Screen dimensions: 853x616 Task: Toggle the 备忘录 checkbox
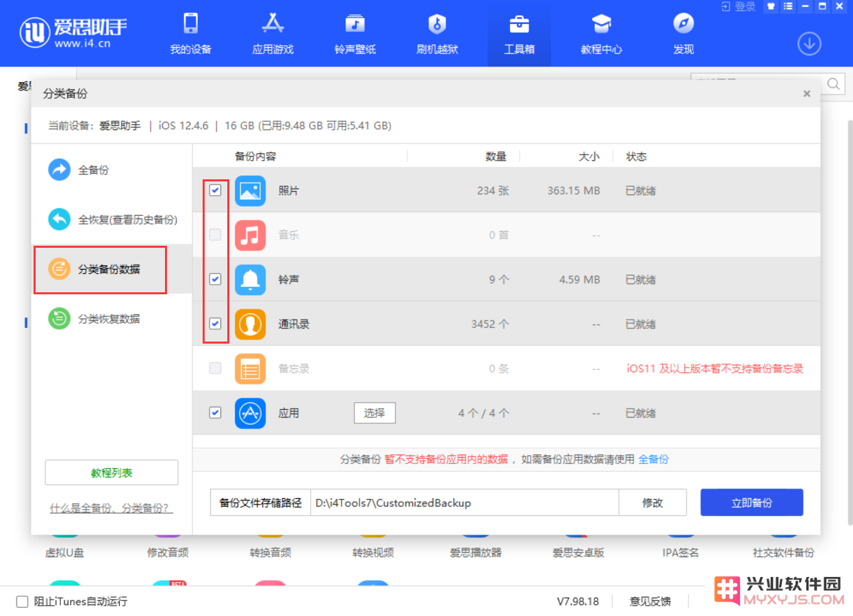point(215,368)
